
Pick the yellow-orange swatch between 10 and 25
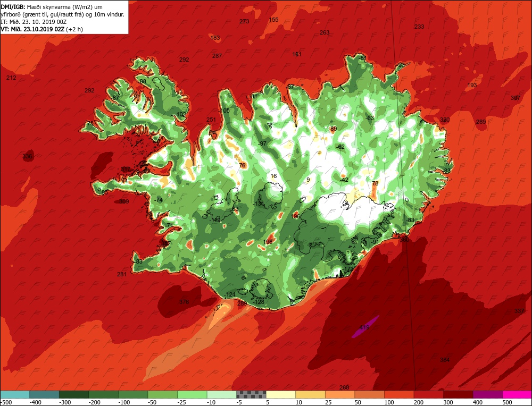(x=311, y=394)
